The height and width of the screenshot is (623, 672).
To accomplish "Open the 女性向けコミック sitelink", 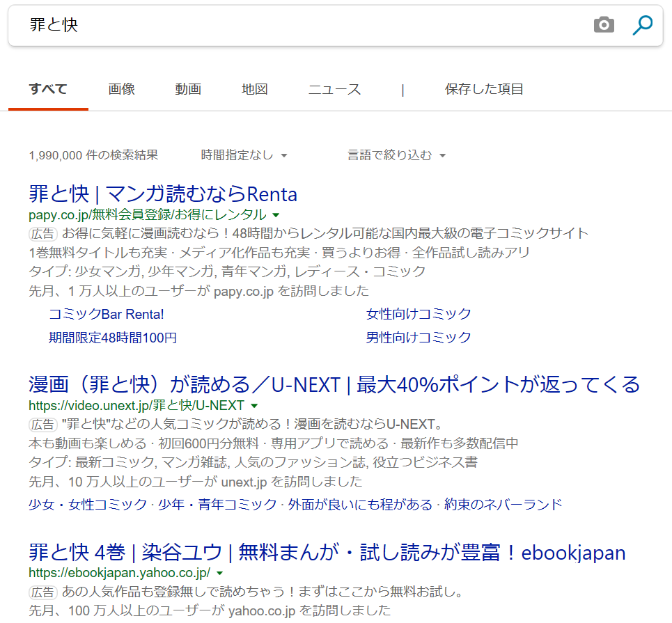I will 419,314.
